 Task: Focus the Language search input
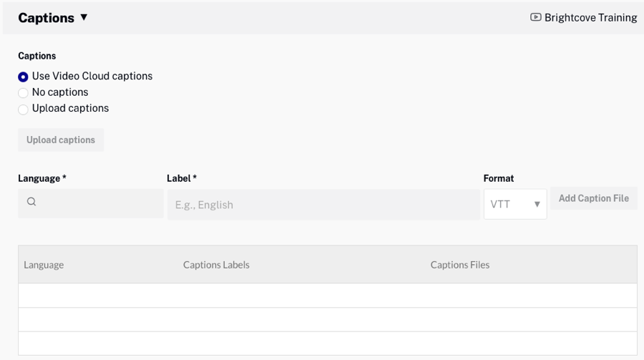coord(98,203)
